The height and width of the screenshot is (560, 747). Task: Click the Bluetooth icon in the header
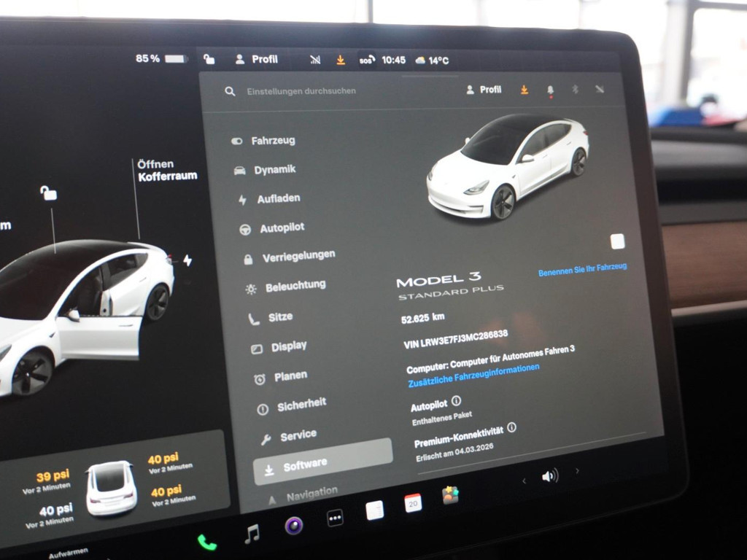click(x=576, y=89)
